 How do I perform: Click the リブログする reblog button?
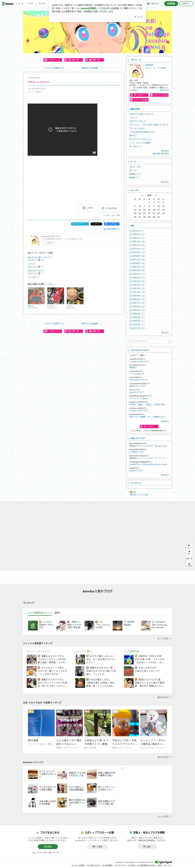(x=109, y=208)
